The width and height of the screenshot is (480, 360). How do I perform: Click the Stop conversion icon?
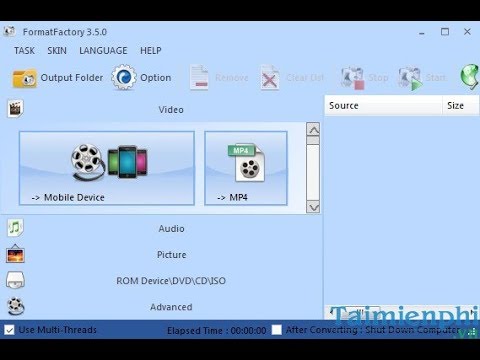[352, 78]
